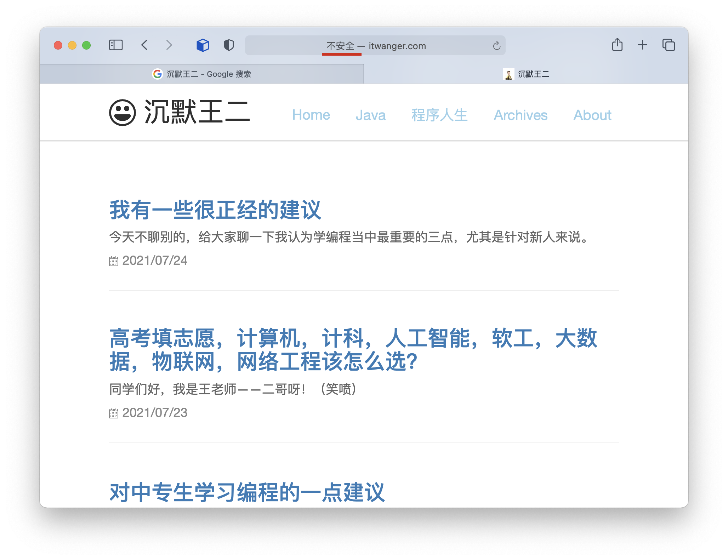Select the 沉默王二 tab
Image resolution: width=728 pixels, height=560 pixels.
click(x=526, y=74)
